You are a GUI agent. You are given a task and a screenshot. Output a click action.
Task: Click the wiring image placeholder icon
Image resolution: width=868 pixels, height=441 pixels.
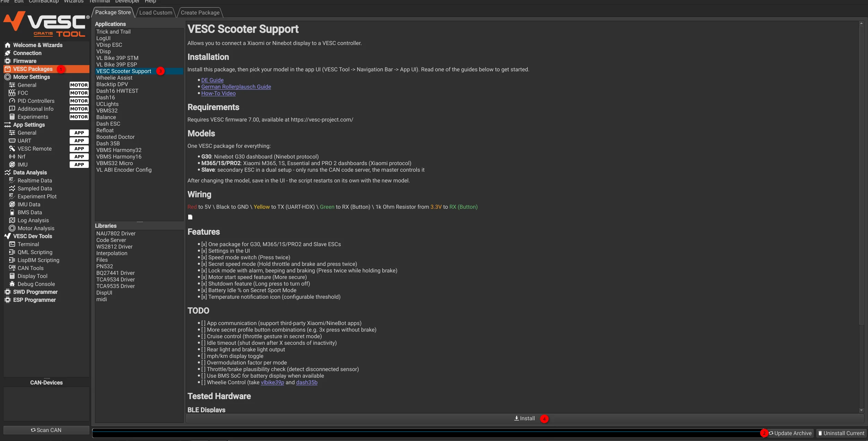[x=190, y=217]
